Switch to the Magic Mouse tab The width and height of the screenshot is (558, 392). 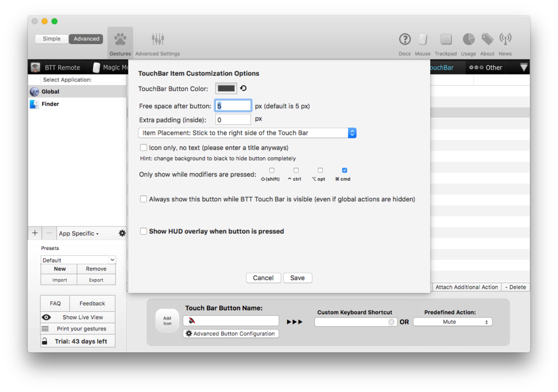point(110,67)
